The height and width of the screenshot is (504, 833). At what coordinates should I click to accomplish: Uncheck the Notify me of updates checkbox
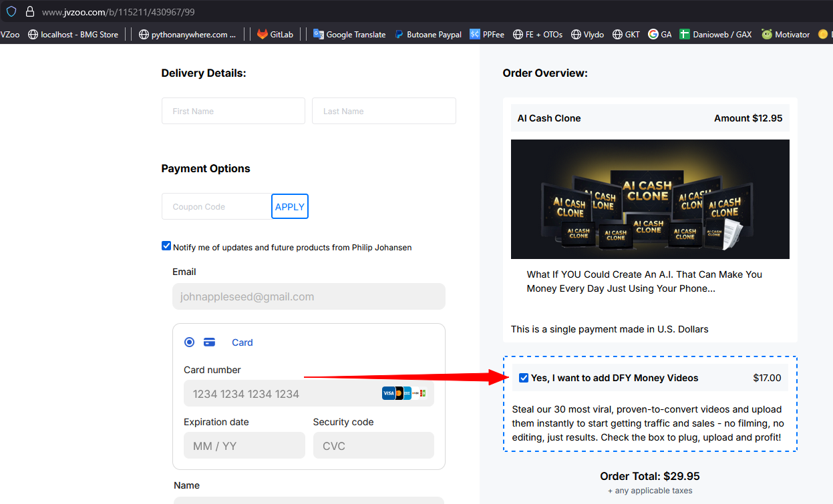pyautogui.click(x=166, y=246)
